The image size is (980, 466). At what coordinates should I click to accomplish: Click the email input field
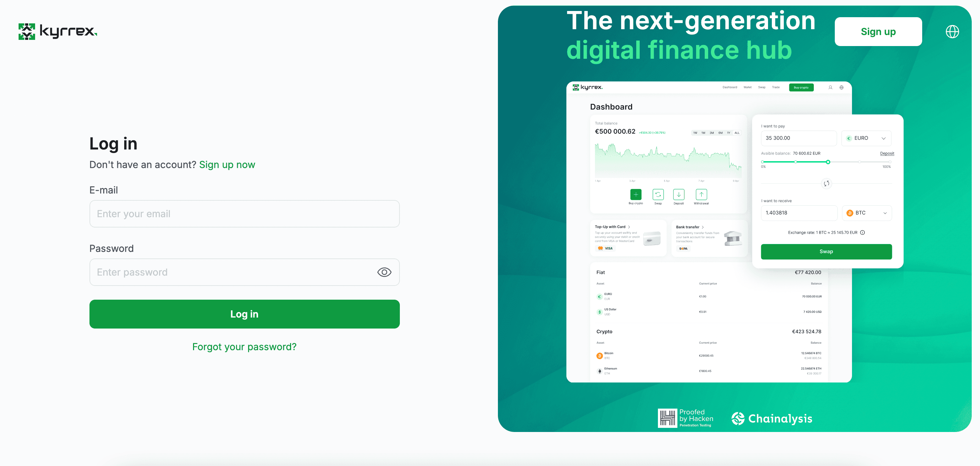pyautogui.click(x=244, y=214)
